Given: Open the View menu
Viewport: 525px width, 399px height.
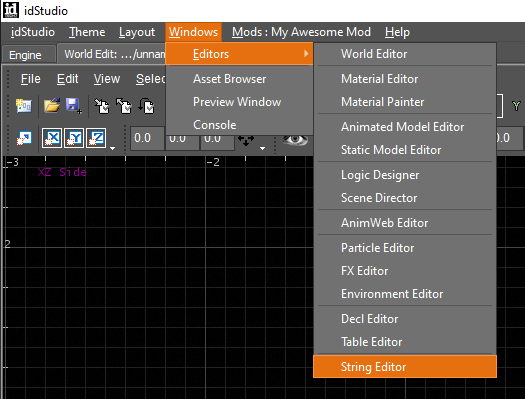Looking at the screenshot, I should pos(106,79).
